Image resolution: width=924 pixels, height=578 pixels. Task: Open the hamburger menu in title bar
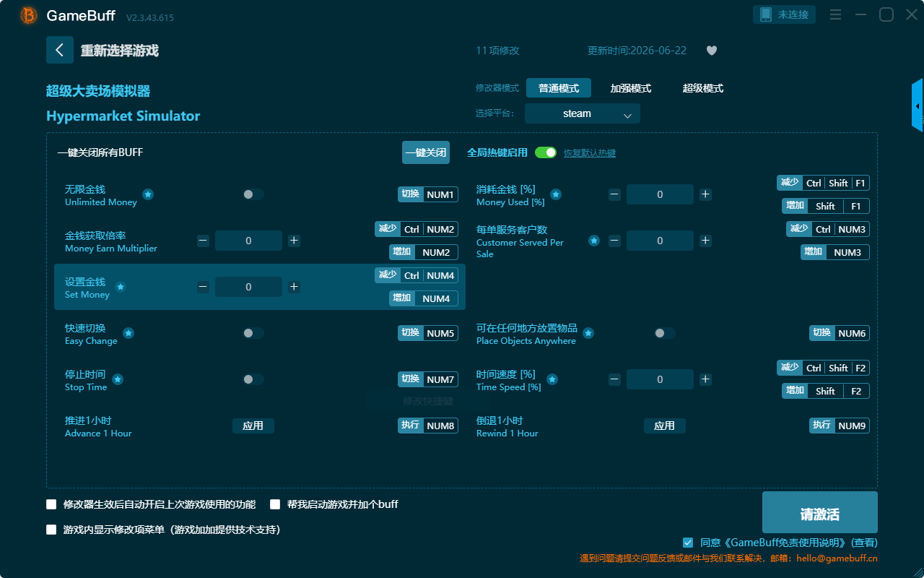pyautogui.click(x=835, y=14)
